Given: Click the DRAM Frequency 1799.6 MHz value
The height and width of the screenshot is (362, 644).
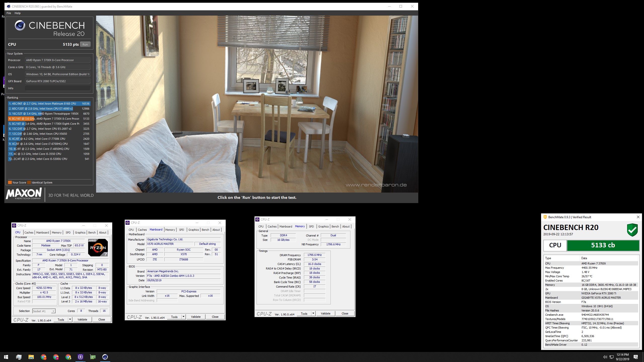Looking at the screenshot, I should point(314,255).
